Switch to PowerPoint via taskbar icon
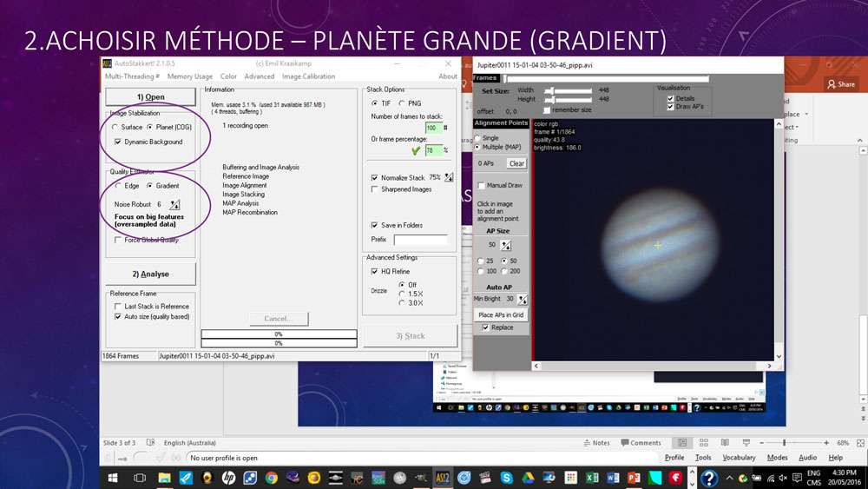Image resolution: width=868 pixels, height=489 pixels. [634, 478]
